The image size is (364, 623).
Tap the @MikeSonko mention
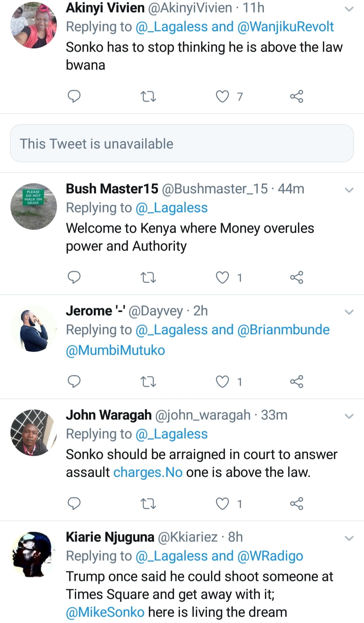105,612
